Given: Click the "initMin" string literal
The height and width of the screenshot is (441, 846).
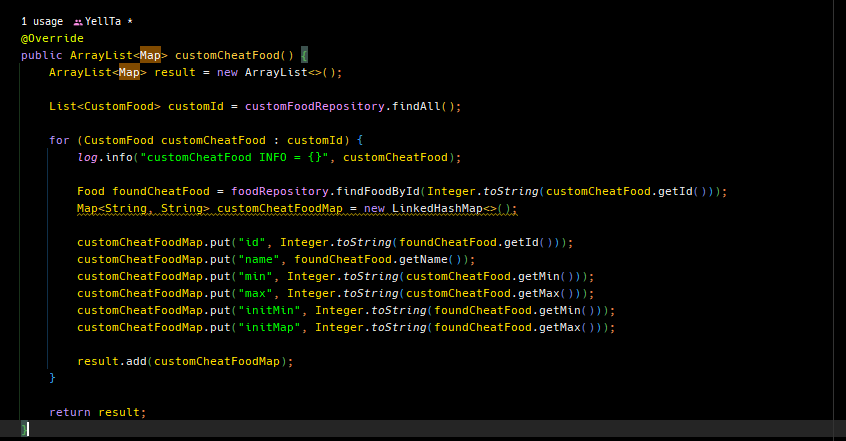Looking at the screenshot, I should pos(269,310).
